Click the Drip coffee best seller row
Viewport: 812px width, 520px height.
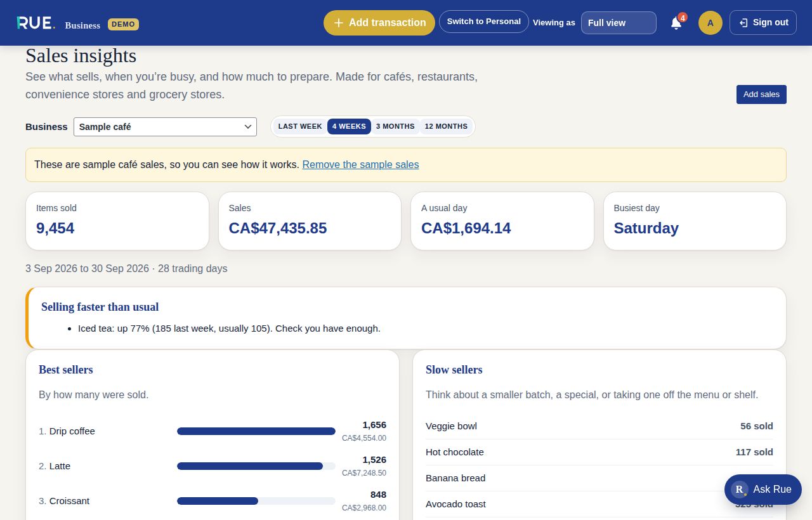(213, 431)
